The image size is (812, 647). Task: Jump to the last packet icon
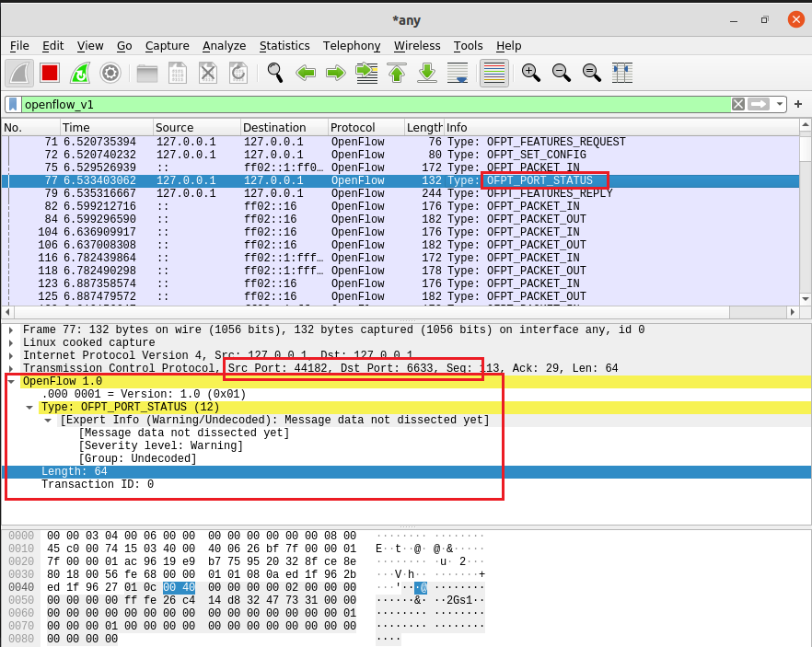427,73
